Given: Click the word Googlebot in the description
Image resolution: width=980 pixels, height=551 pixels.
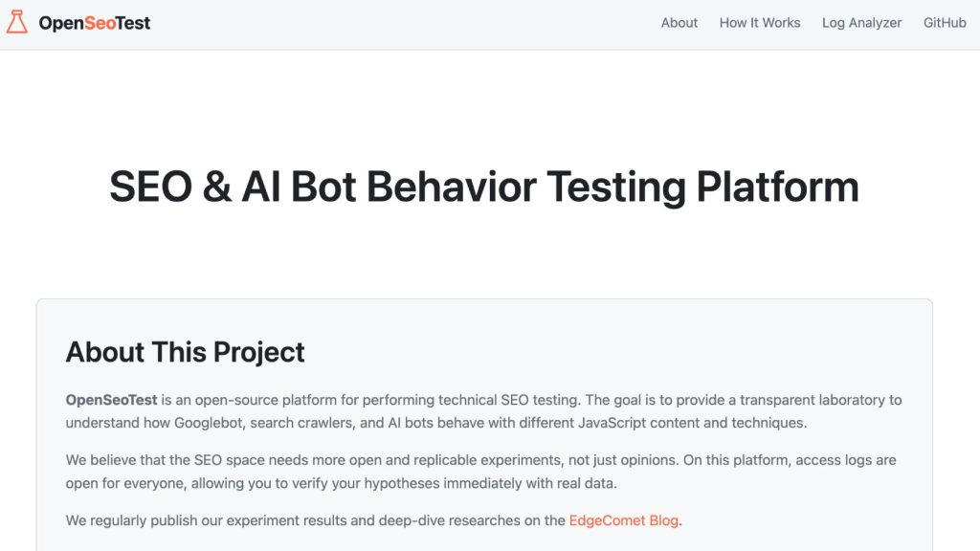Looking at the screenshot, I should pyautogui.click(x=210, y=422).
